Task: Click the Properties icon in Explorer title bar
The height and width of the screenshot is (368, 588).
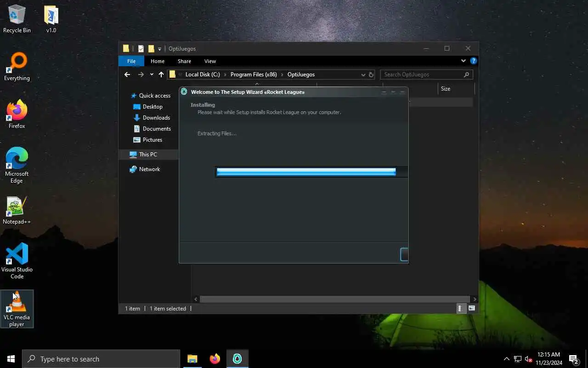Action: point(141,49)
